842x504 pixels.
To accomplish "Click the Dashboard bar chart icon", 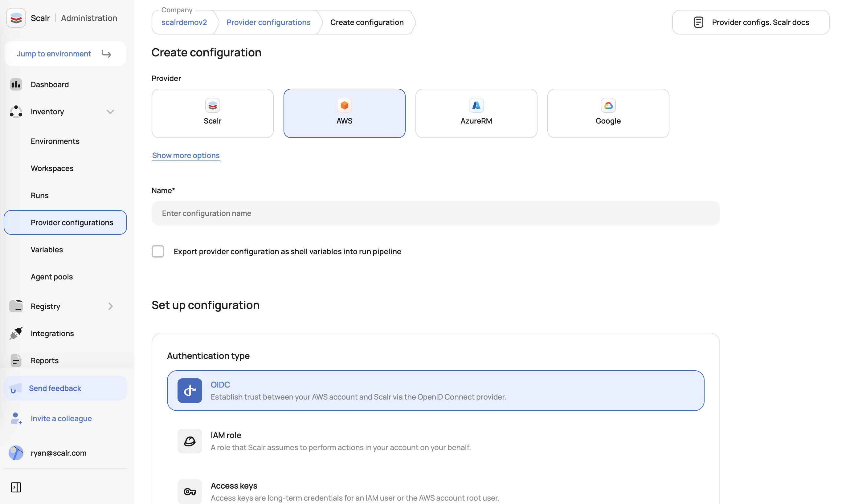I will point(16,85).
